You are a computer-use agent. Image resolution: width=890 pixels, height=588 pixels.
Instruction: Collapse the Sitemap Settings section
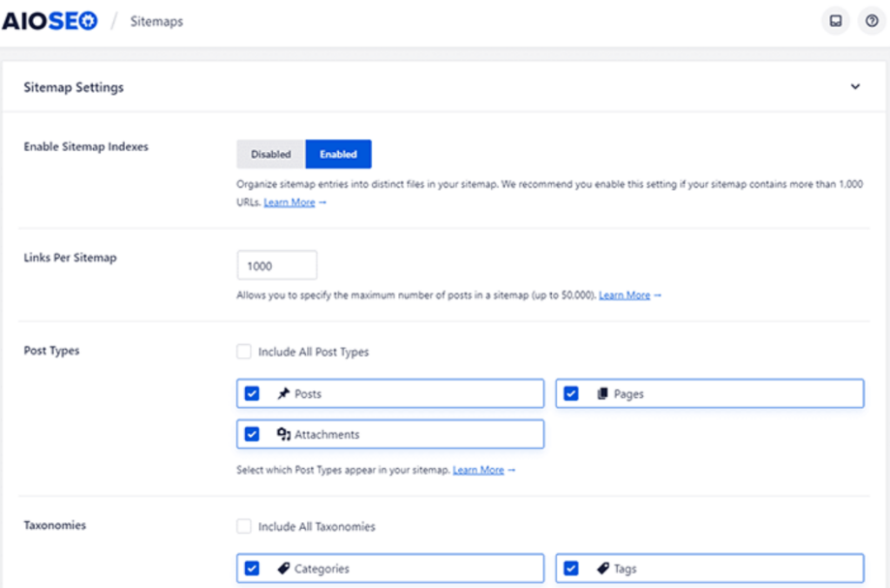pyautogui.click(x=855, y=87)
